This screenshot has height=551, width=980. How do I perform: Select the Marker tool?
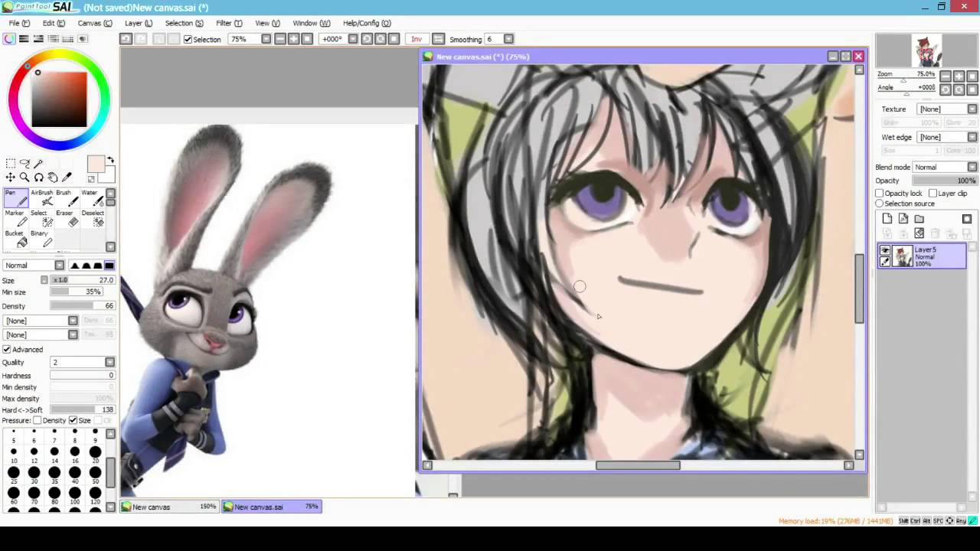[x=15, y=218]
